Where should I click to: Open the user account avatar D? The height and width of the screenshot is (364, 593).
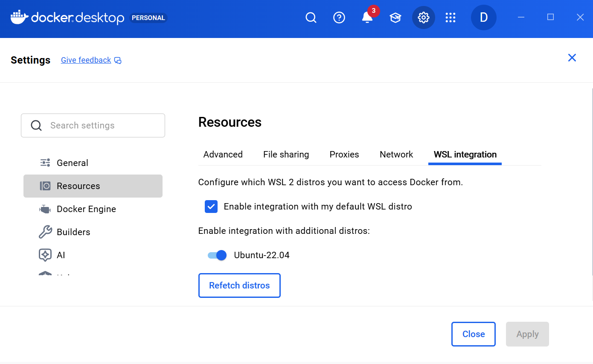(x=483, y=17)
